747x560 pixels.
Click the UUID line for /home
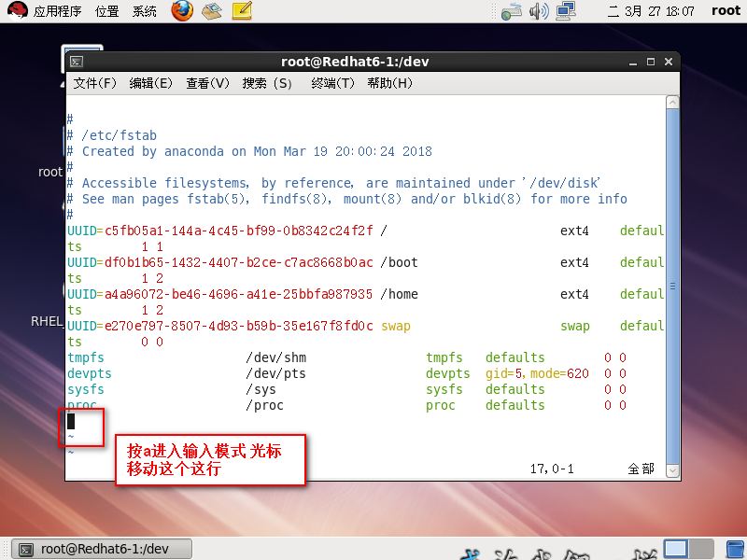[x=365, y=301]
